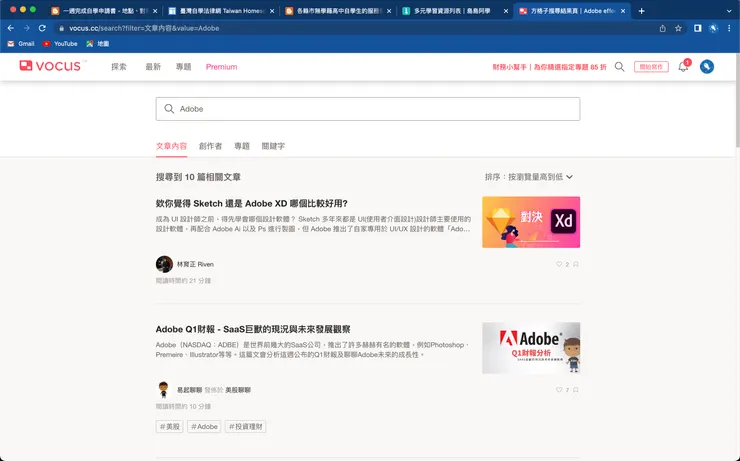Viewport: 740px width, 461px height.
Task: Click the Adobe search input field
Action: 368,109
